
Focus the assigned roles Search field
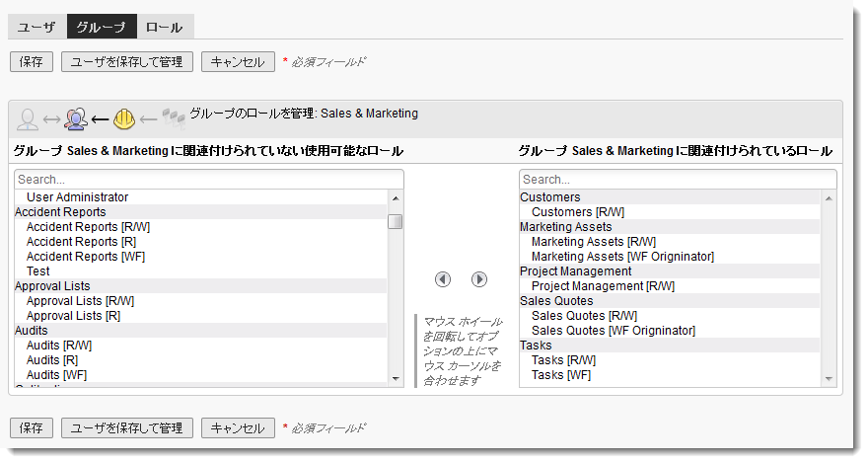click(678, 180)
